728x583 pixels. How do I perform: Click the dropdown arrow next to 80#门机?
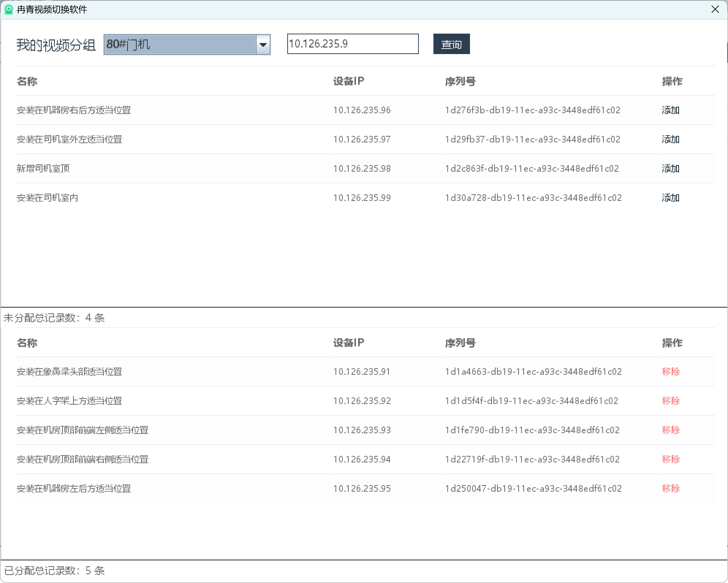(x=263, y=45)
